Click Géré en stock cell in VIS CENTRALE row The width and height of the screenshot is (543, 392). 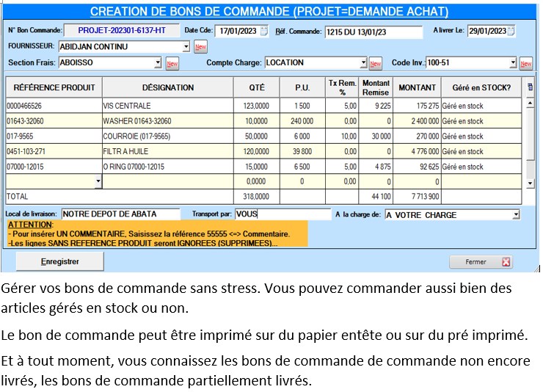pyautogui.click(x=481, y=106)
